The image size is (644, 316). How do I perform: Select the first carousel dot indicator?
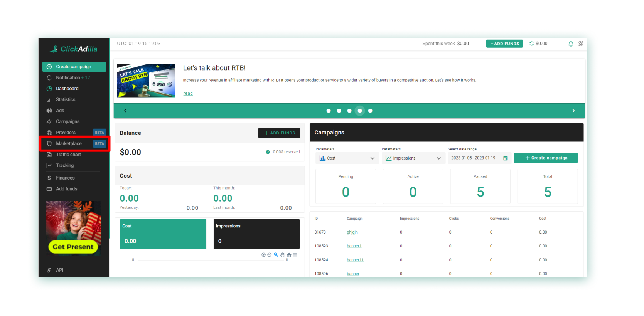(329, 111)
